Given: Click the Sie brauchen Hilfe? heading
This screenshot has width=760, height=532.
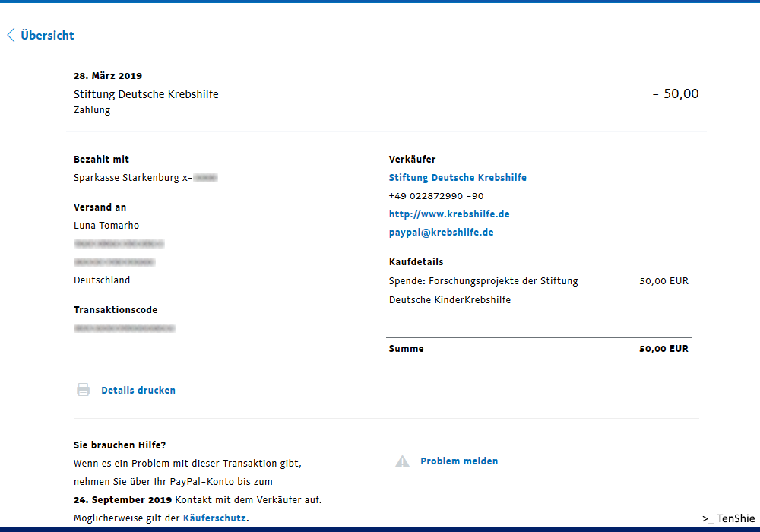Looking at the screenshot, I should (120, 445).
